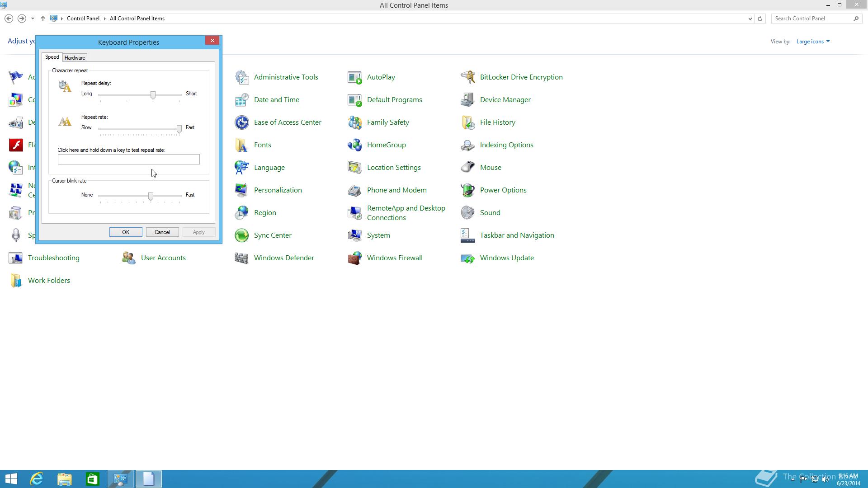Expand the recent locations arrow
This screenshot has width=868, height=488.
click(x=33, y=19)
